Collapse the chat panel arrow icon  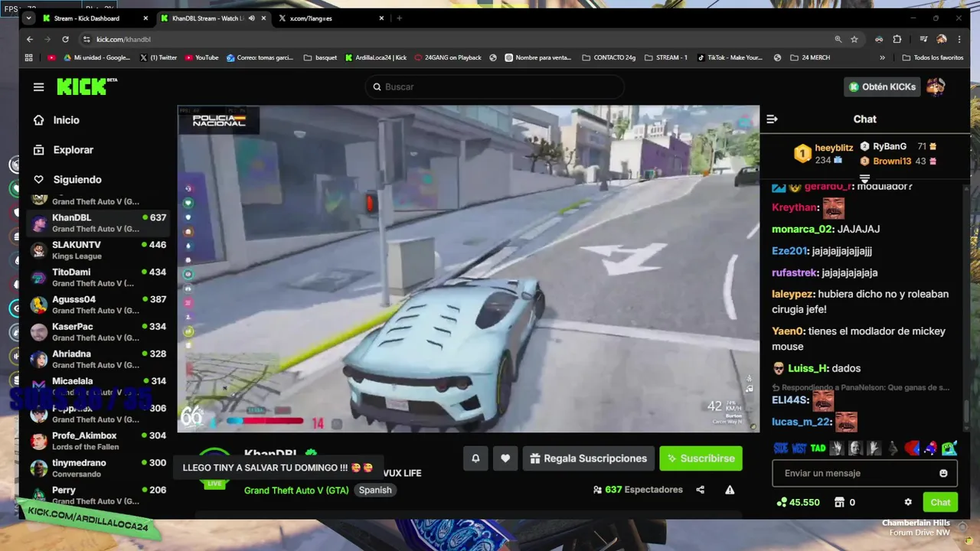[x=772, y=119]
